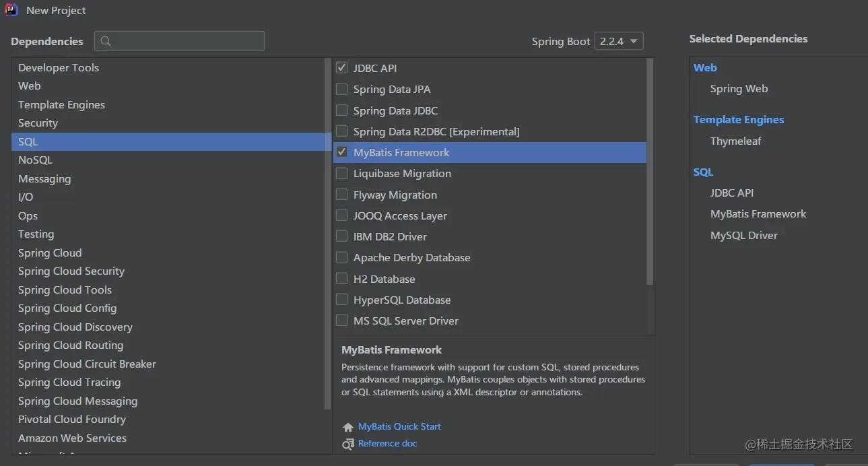Click MySQL Driver in Selected Dependencies
The width and height of the screenshot is (868, 466).
pos(743,236)
